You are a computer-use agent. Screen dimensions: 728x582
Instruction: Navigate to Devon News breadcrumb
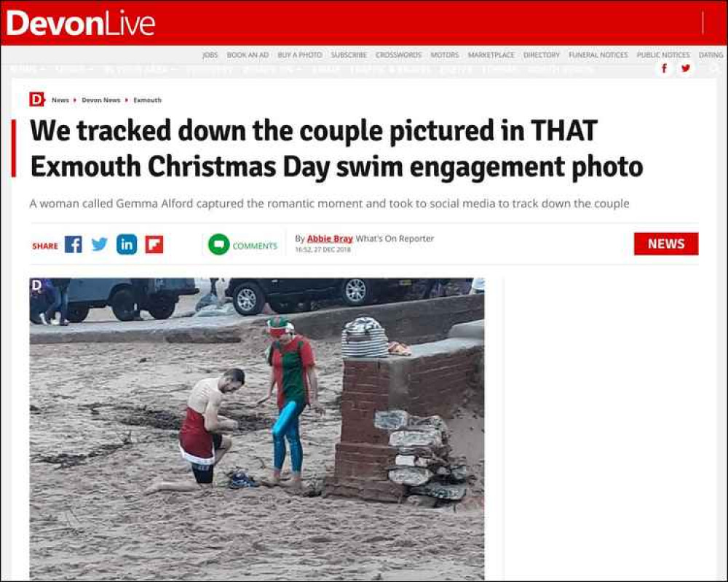100,100
